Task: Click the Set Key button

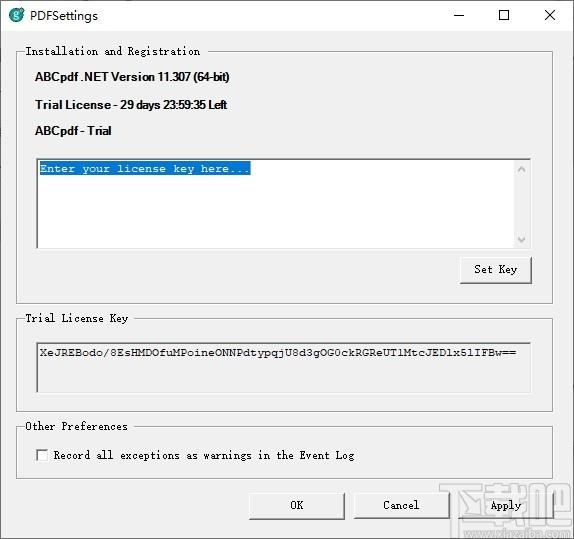Action: [x=496, y=270]
